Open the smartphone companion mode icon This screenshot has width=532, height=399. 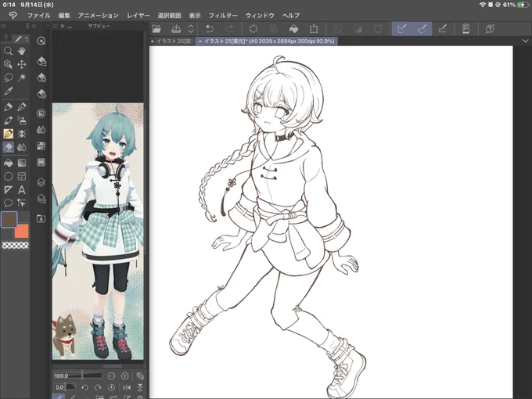466,29
